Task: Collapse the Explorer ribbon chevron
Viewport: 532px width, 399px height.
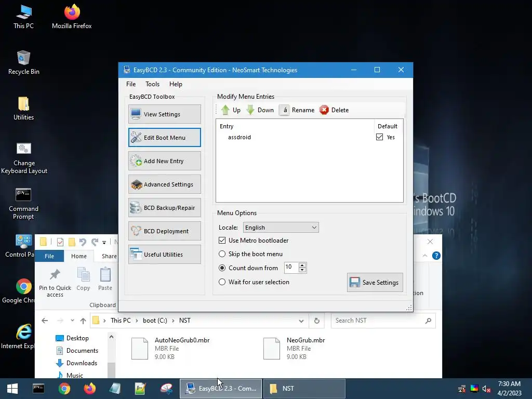Action: tap(425, 256)
